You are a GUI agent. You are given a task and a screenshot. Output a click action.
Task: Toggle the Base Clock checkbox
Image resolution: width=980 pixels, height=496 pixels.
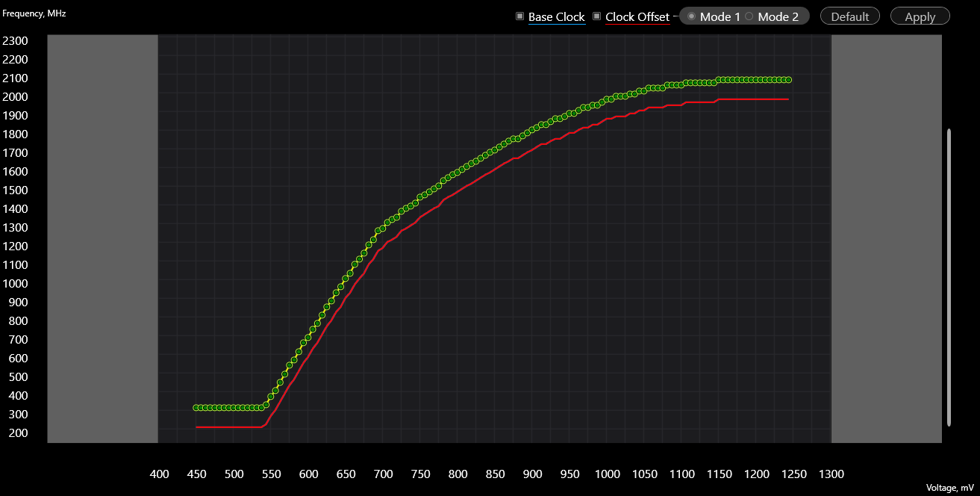point(520,16)
